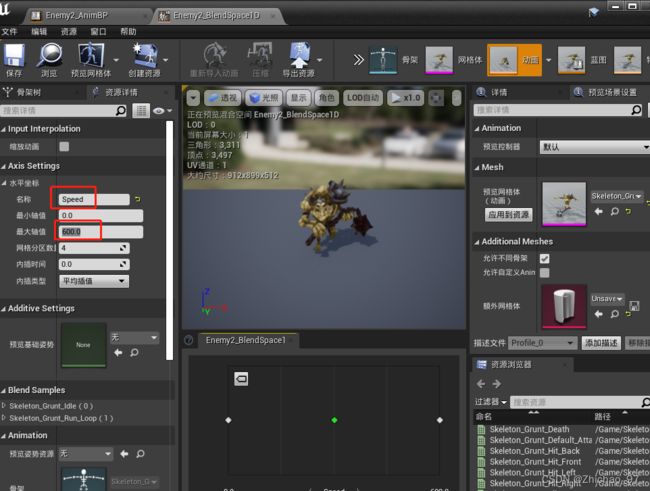Image resolution: width=650 pixels, height=491 pixels.
Task: Open the 文件 (File) menu
Action: tap(9, 32)
